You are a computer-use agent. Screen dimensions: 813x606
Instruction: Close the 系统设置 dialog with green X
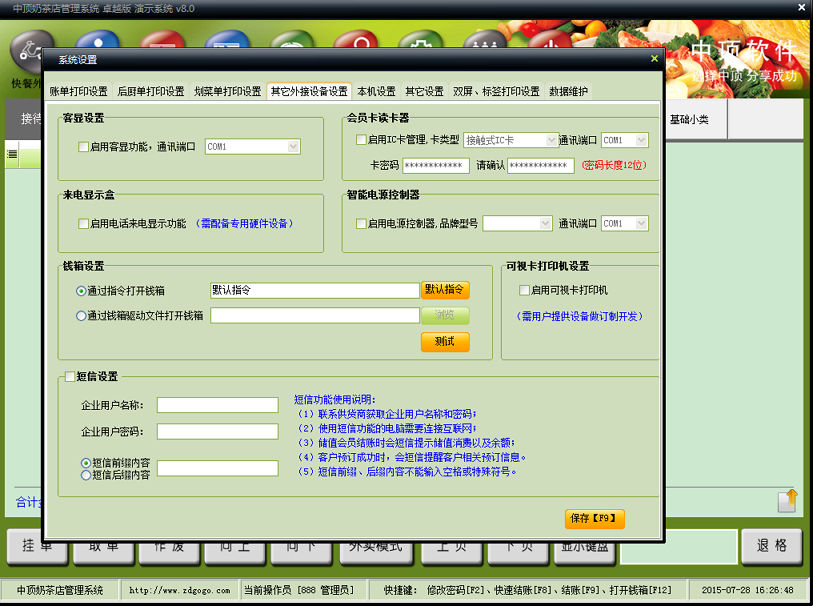pyautogui.click(x=654, y=59)
